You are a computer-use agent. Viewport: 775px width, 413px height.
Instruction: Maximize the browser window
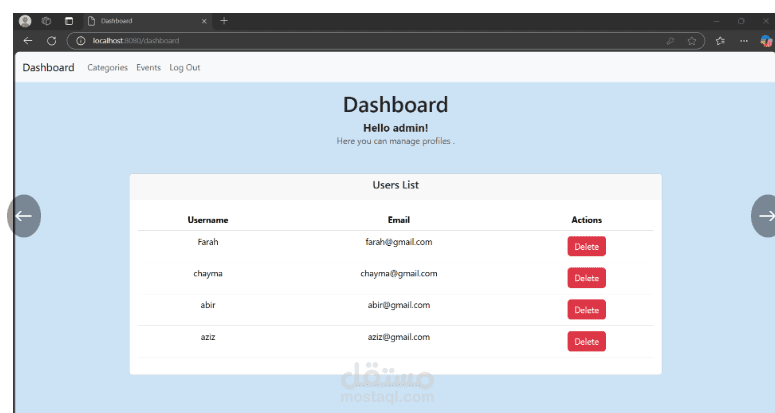741,21
